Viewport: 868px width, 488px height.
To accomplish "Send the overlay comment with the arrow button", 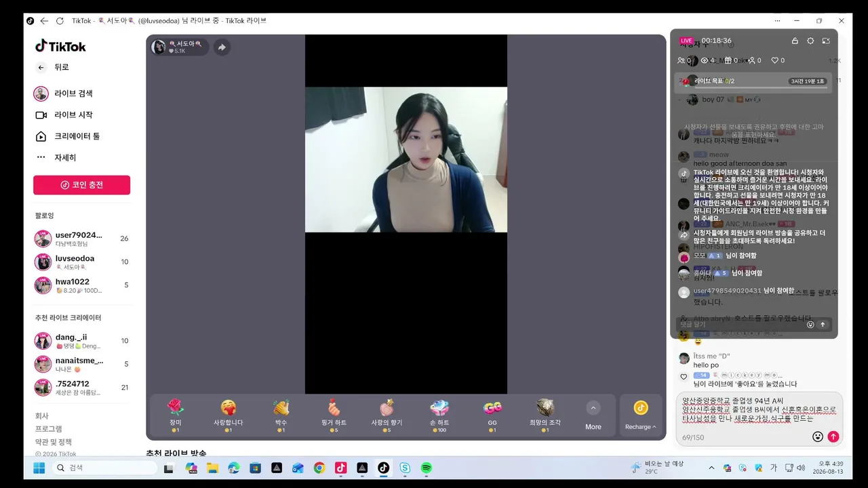I will pyautogui.click(x=823, y=325).
